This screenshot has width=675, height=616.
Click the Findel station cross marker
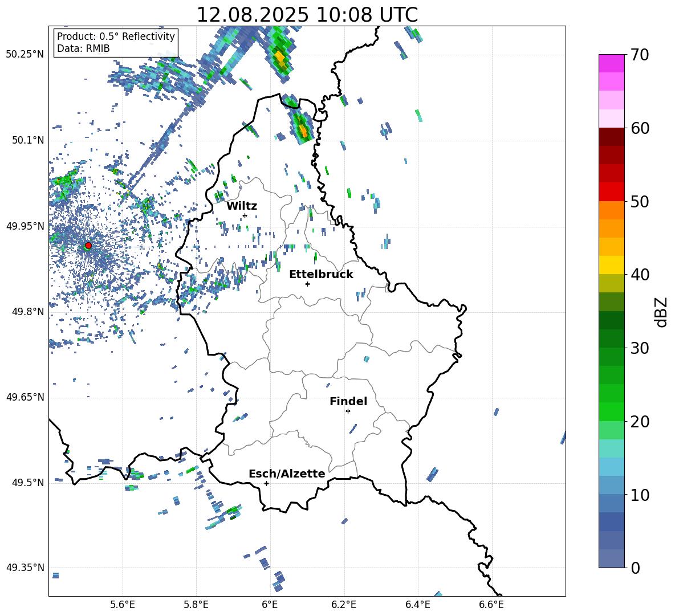tap(348, 411)
